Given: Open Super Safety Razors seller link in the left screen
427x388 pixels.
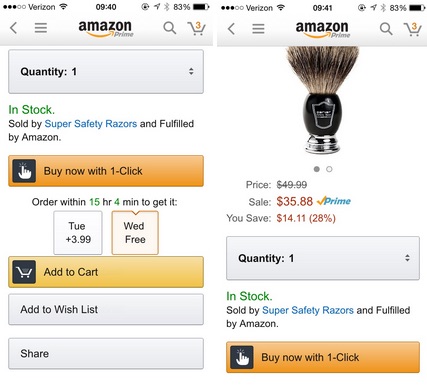Looking at the screenshot, I should pyautogui.click(x=91, y=124).
